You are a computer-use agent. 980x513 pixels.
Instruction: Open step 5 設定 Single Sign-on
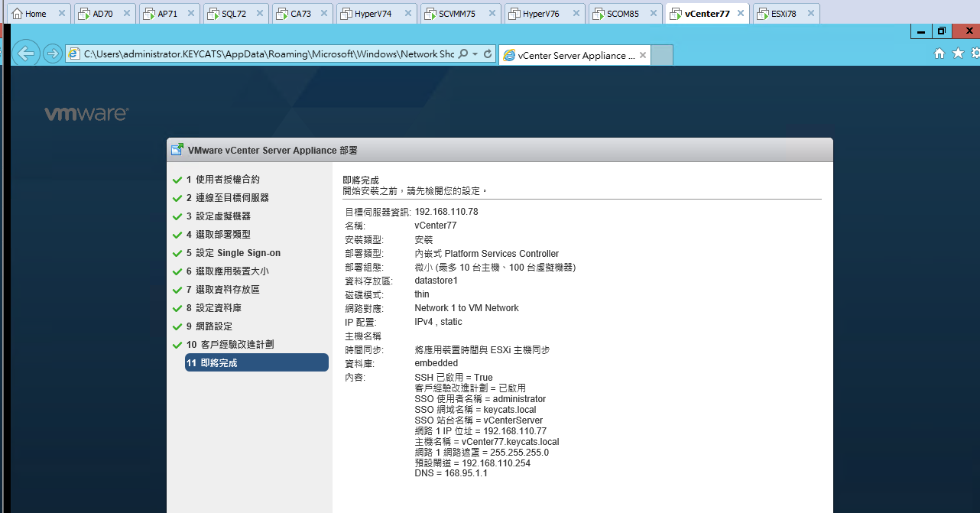233,253
